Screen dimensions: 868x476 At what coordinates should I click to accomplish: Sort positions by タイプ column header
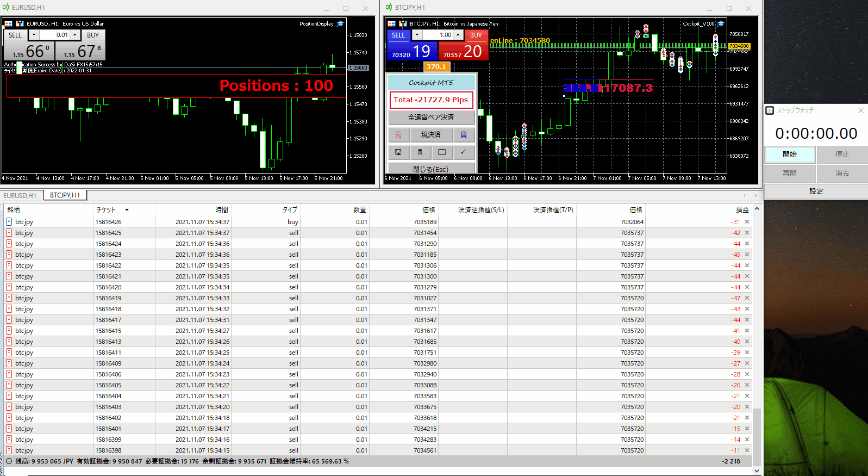(x=266, y=210)
